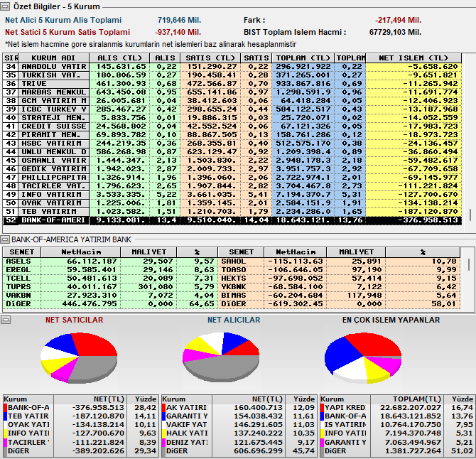Viewport: 476px width, 459px height.
Task: Click the TOASO stock row
Action: pos(339,270)
